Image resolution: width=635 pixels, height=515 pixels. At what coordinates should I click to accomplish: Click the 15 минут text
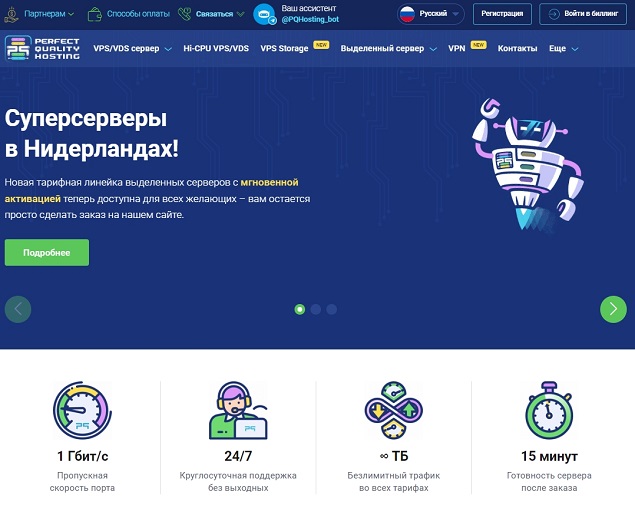[x=549, y=456]
